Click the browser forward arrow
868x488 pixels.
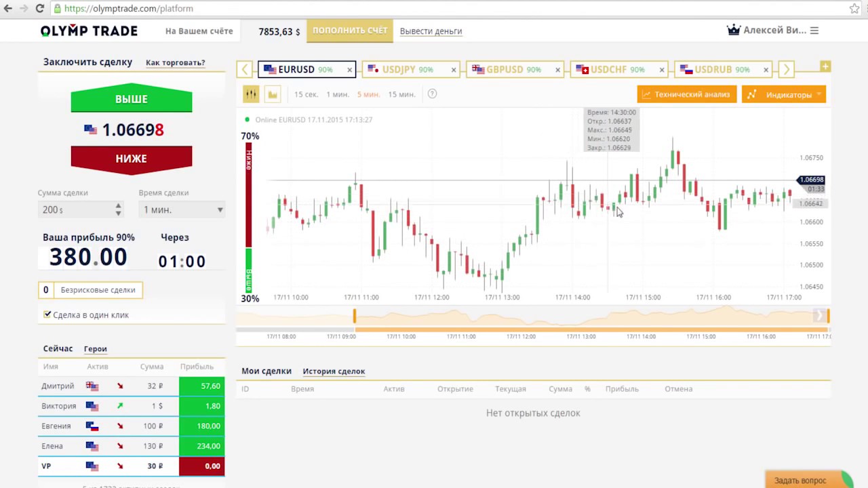(x=24, y=9)
